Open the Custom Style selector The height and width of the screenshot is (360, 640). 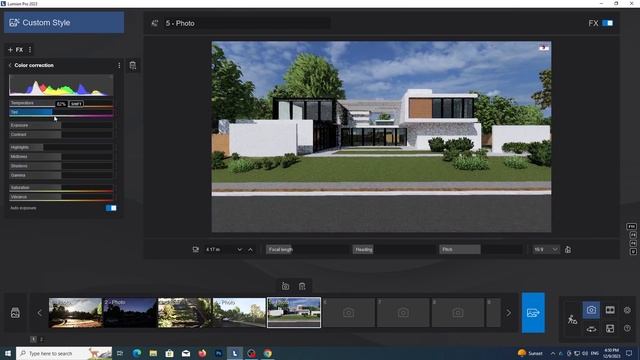64,22
